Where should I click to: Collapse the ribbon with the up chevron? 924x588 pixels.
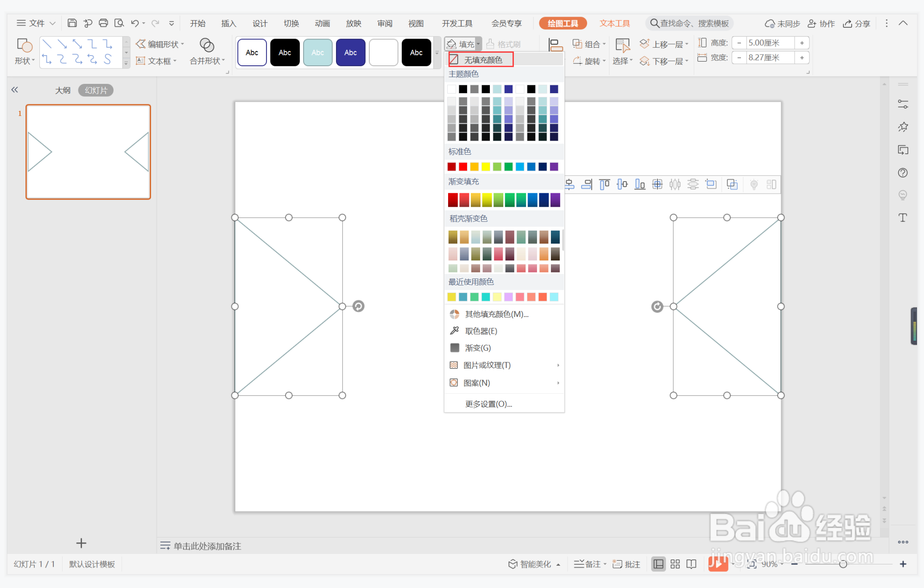tap(903, 23)
